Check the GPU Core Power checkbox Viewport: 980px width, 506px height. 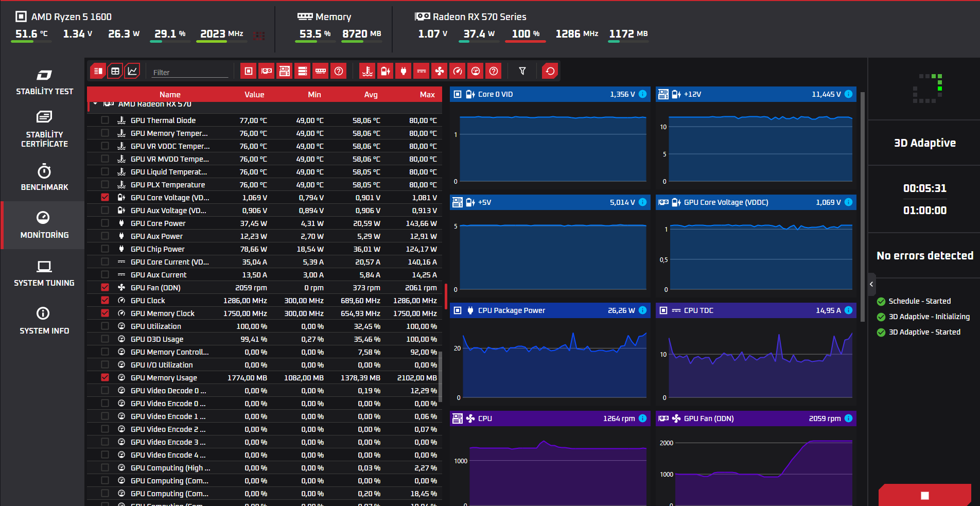105,223
